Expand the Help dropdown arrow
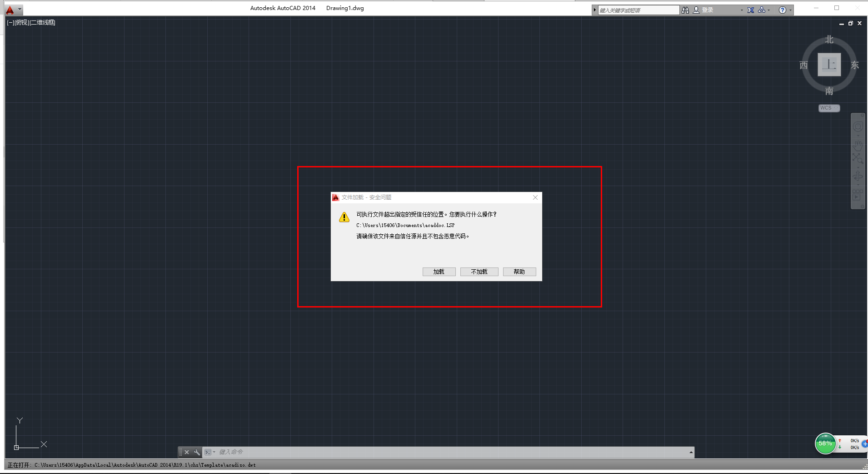Viewport: 868px width, 474px height. [791, 10]
